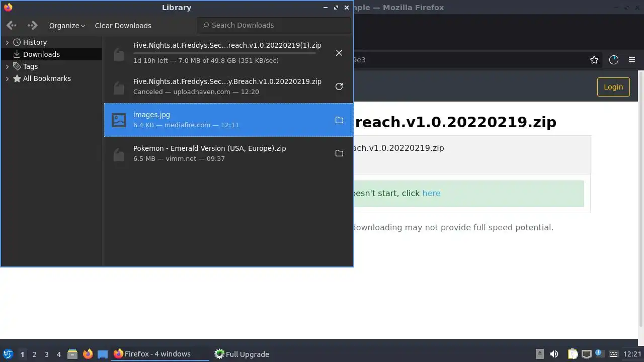Screen dimensions: 644x362
Task: Open the network connection tray icon
Action: (586, 354)
